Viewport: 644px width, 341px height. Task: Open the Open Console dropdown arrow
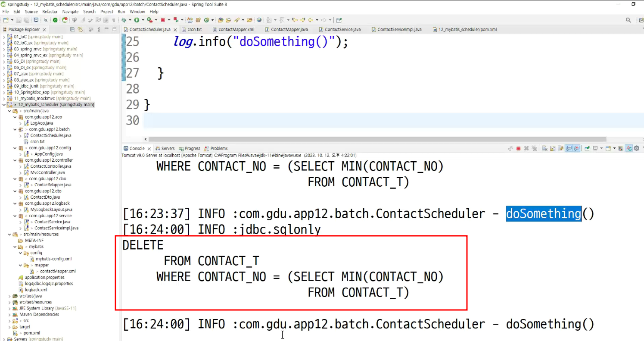(615, 148)
